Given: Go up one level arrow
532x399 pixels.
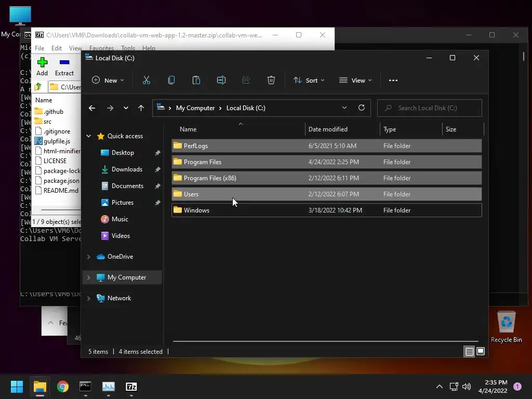Looking at the screenshot, I should pos(141,108).
